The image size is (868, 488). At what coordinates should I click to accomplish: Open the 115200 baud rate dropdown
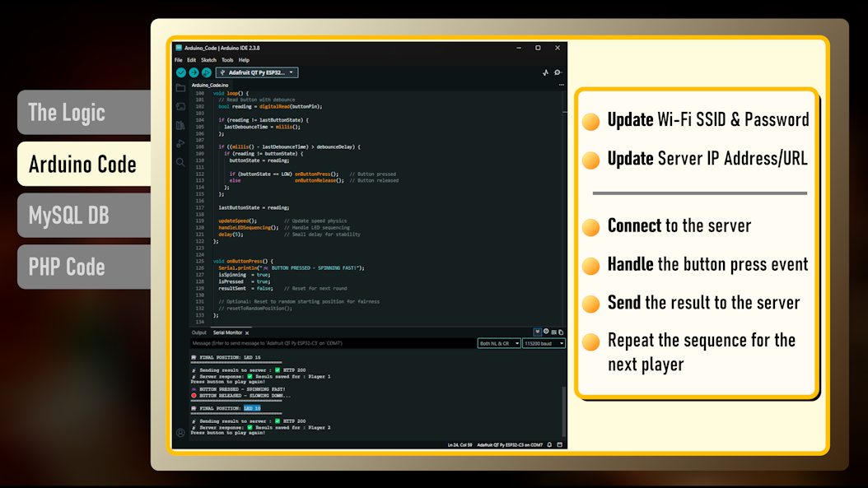tap(544, 344)
